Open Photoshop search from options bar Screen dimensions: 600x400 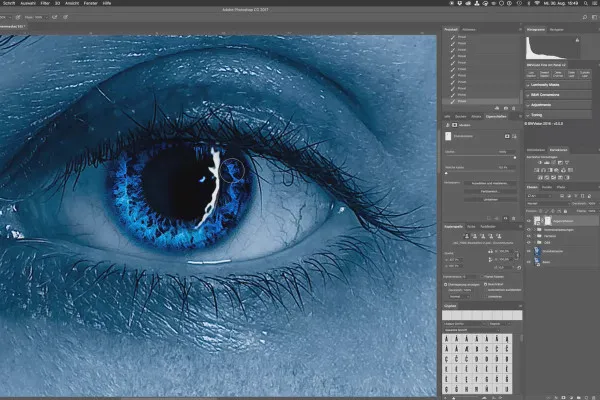pyautogui.click(x=585, y=17)
